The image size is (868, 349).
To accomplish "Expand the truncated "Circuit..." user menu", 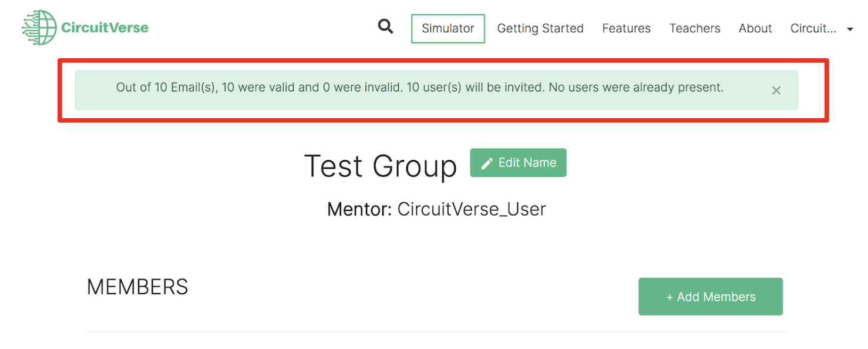I will (x=813, y=29).
